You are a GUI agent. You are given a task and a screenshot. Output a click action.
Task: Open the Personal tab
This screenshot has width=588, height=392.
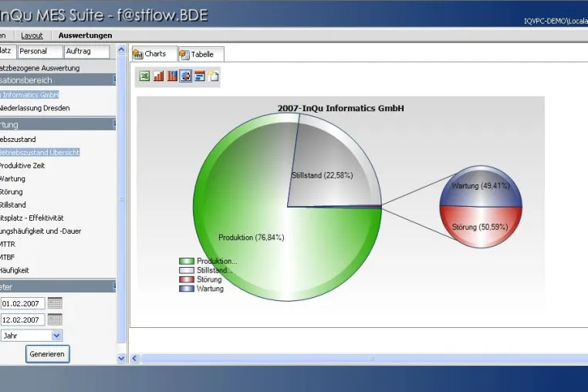[x=40, y=52]
